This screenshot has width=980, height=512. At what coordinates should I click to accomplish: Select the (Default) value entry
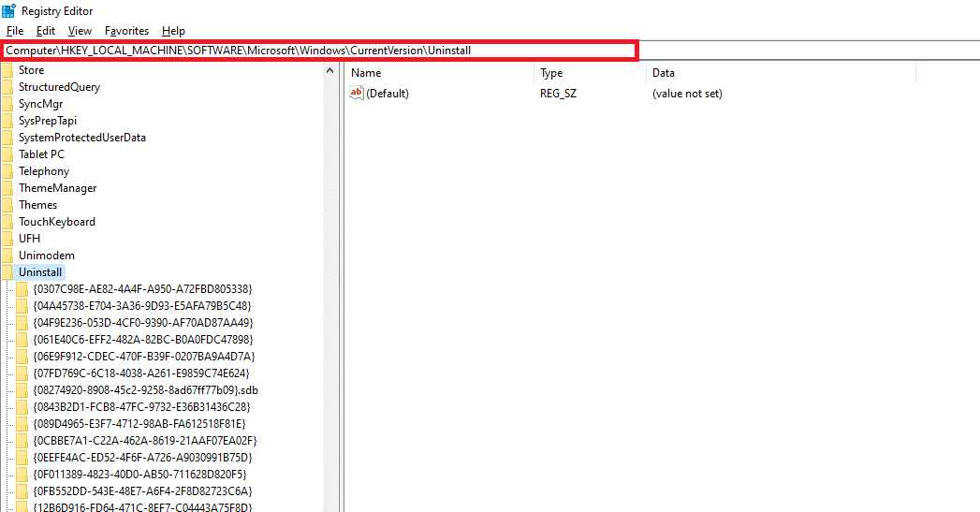tap(388, 94)
